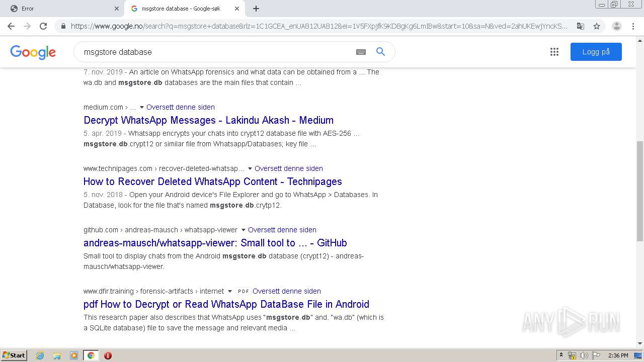The height and width of the screenshot is (362, 644).
Task: Close the msgstore database tab
Action: pos(237,9)
